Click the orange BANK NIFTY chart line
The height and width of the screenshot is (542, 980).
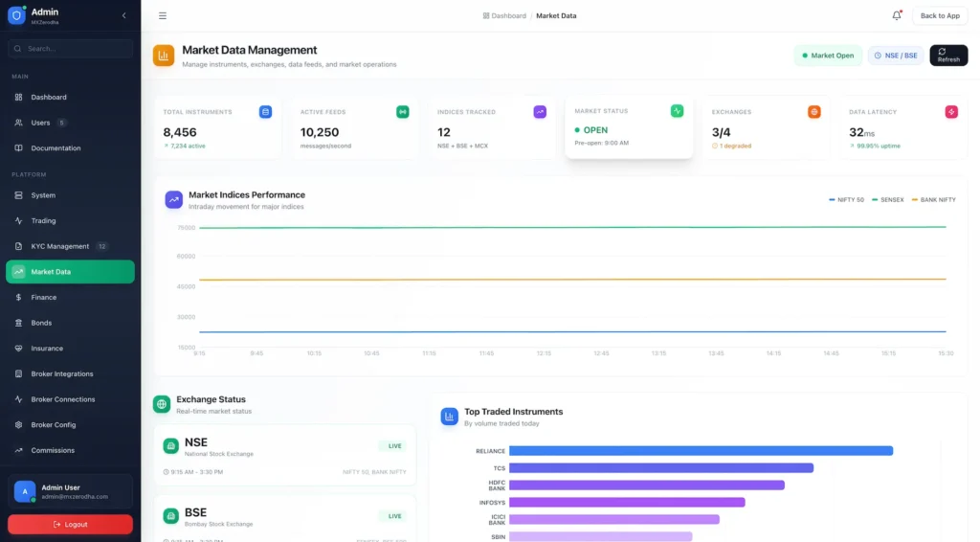click(572, 280)
